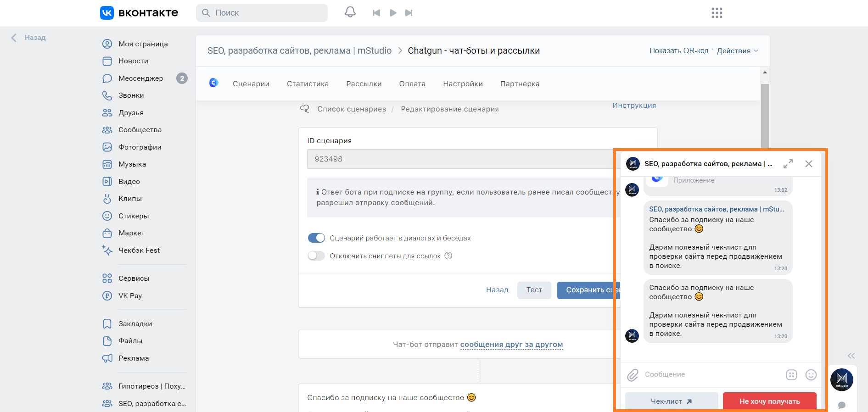Close the chat popup

tap(809, 164)
